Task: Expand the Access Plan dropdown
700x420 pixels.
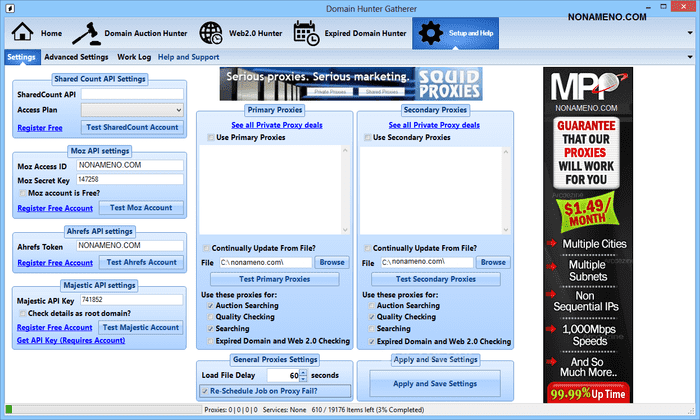Action: (x=178, y=110)
